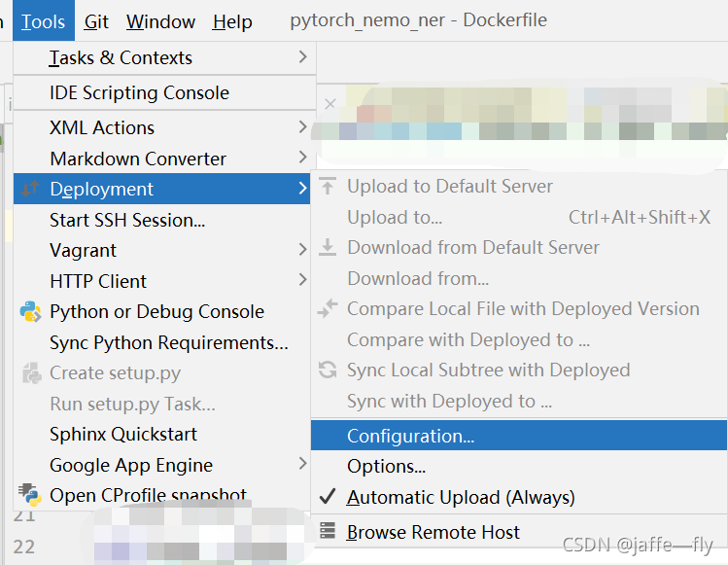Click Sync Python Requirements...
Viewport: 728px width, 565px height.
click(168, 343)
